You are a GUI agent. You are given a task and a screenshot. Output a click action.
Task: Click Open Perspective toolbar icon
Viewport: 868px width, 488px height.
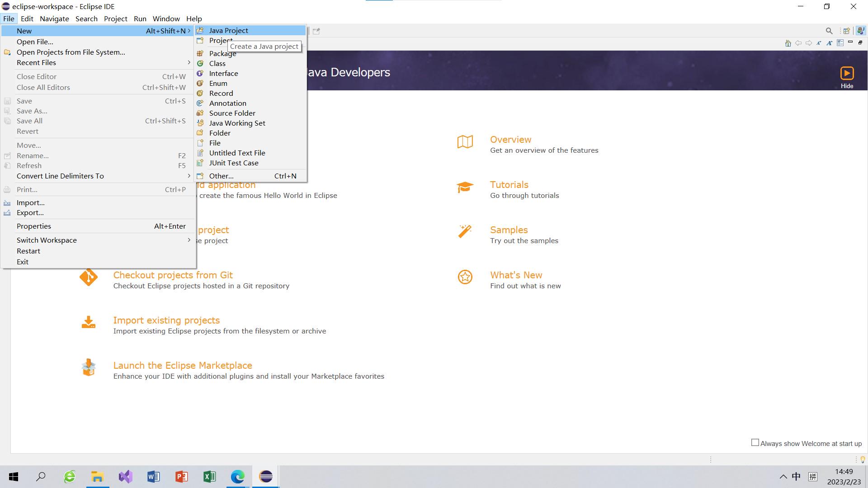pyautogui.click(x=846, y=31)
